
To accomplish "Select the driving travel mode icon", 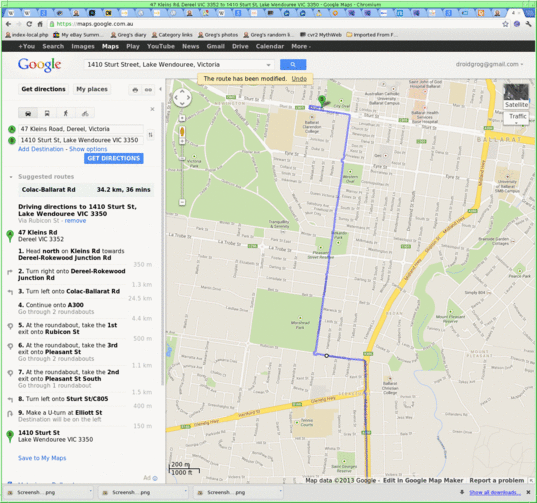I will (28, 113).
